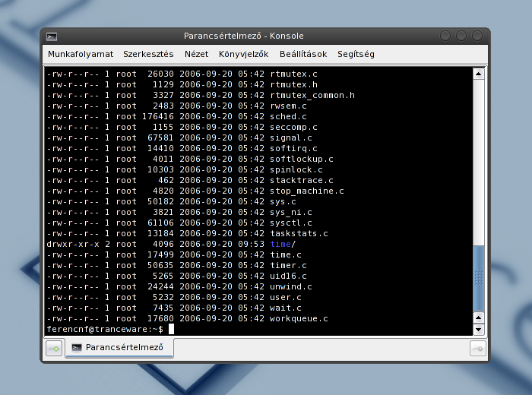Open the Beállítások menu
Screen dimensions: 532x395
pyautogui.click(x=303, y=54)
